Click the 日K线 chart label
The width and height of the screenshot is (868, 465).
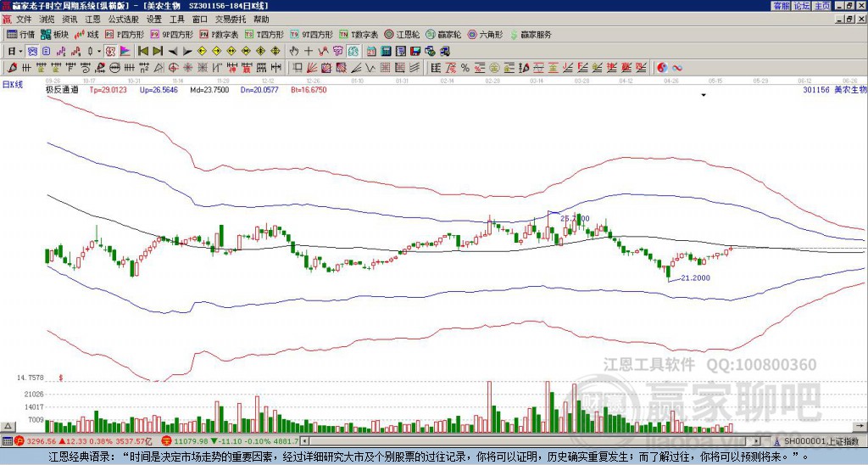(13, 85)
